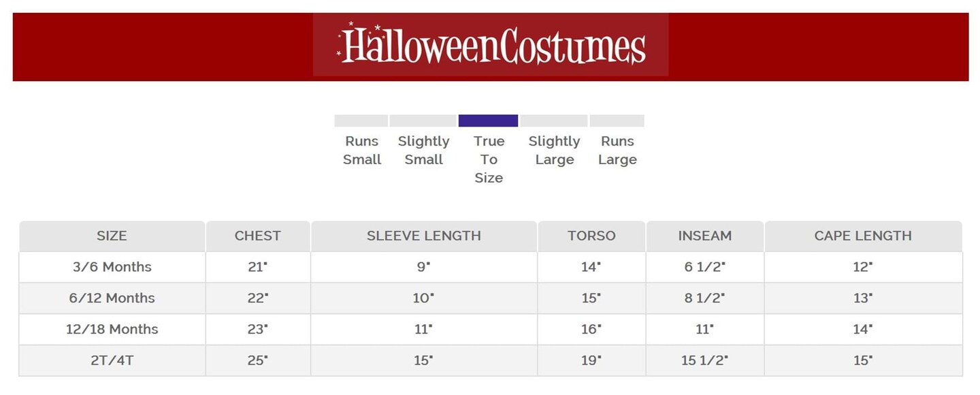Click the HalloweenCostumes logo

(491, 45)
